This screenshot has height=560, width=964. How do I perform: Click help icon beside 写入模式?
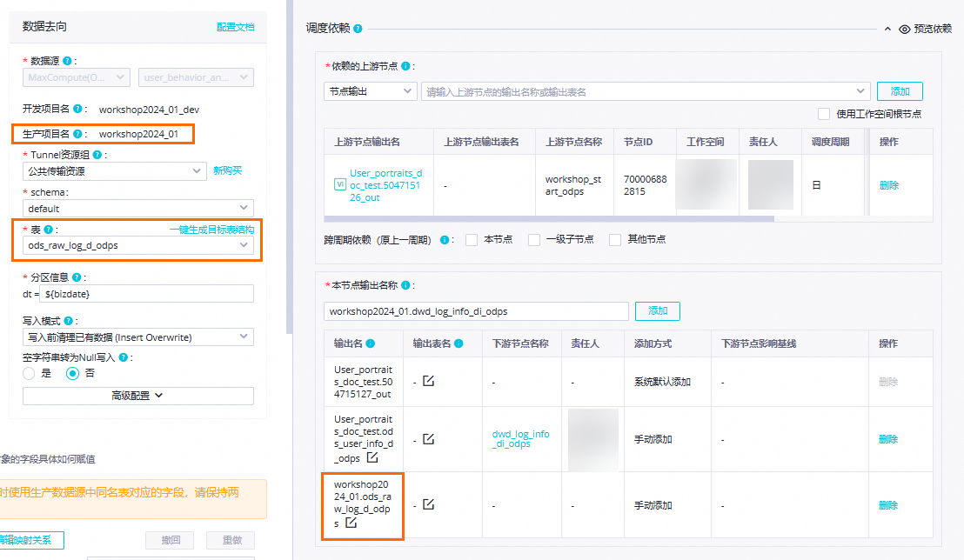click(x=68, y=321)
